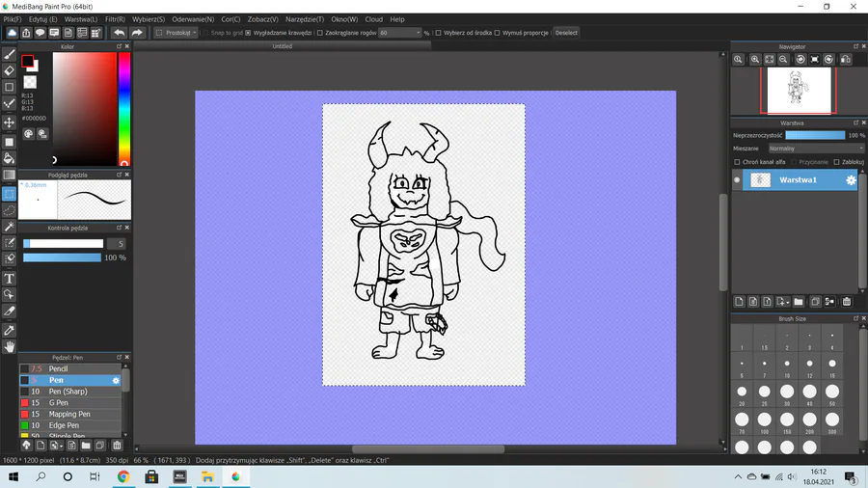Image resolution: width=868 pixels, height=488 pixels.
Task: Select the Move tool
Action: [x=9, y=122]
